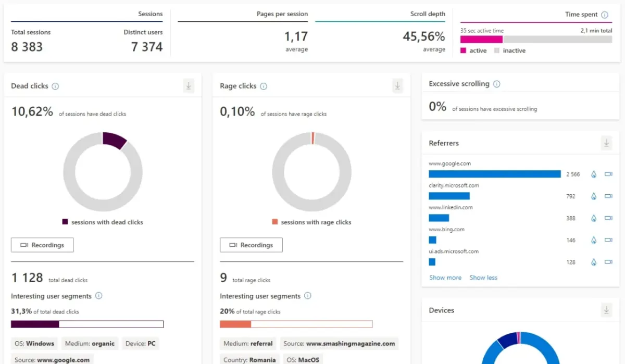The height and width of the screenshot is (364, 625).
Task: Click the active time bar segment
Action: pos(482,39)
